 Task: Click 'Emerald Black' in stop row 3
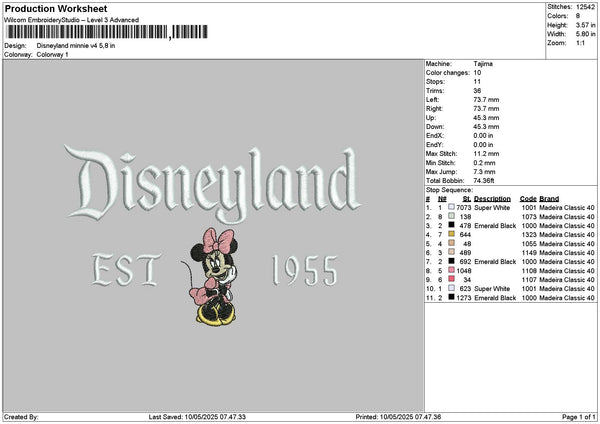coord(495,225)
